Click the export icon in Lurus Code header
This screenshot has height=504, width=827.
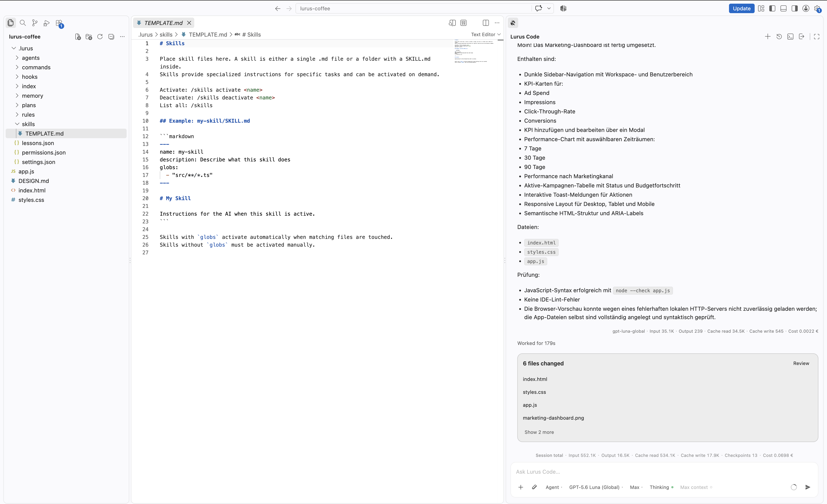pyautogui.click(x=802, y=37)
